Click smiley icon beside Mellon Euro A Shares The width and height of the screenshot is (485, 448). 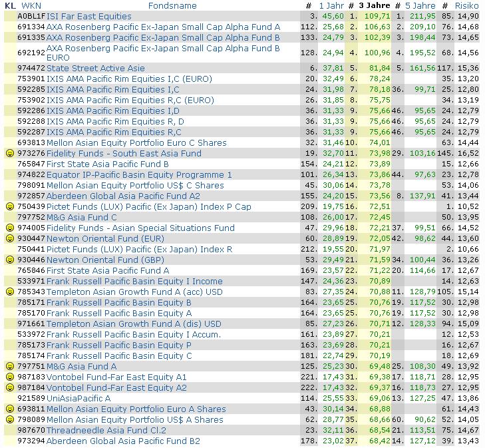10,409
